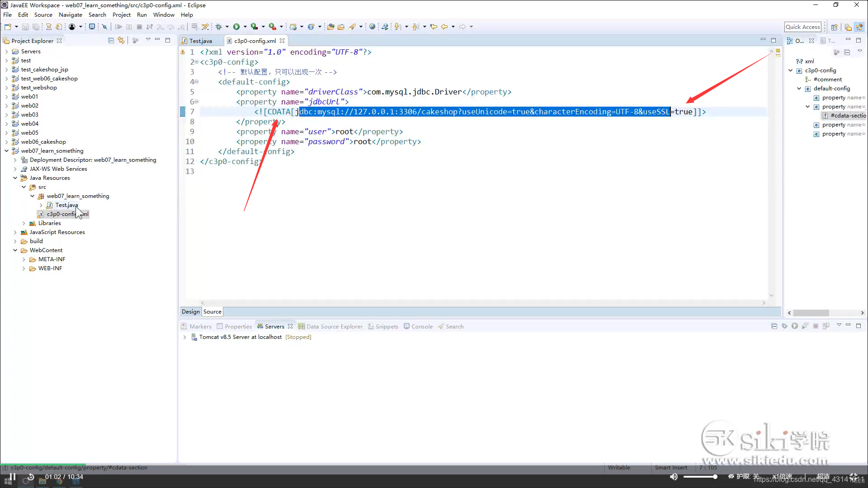
Task: Open the New wizard icon
Action: point(8,26)
